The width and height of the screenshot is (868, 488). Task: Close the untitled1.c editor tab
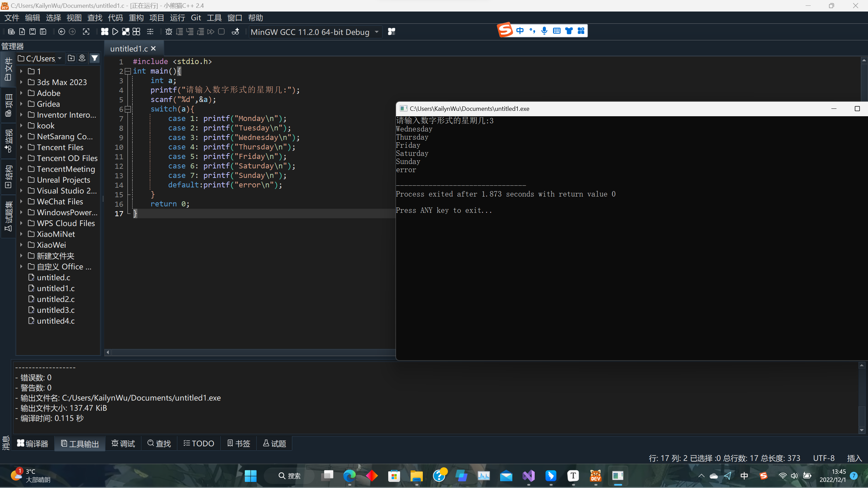[x=153, y=48]
